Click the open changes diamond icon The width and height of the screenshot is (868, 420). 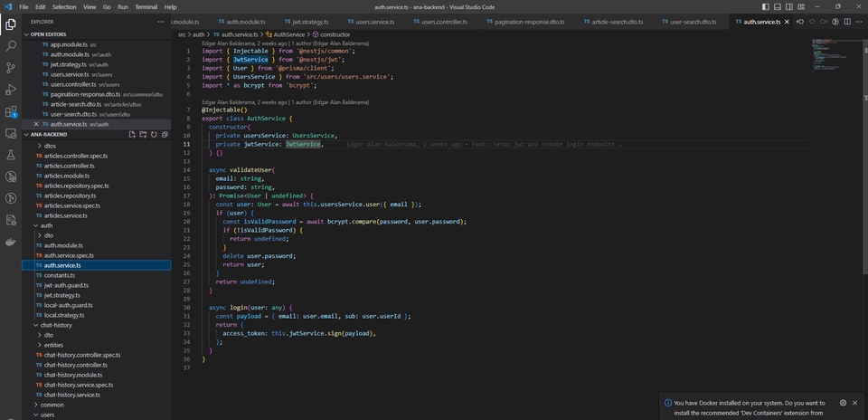[x=812, y=22]
